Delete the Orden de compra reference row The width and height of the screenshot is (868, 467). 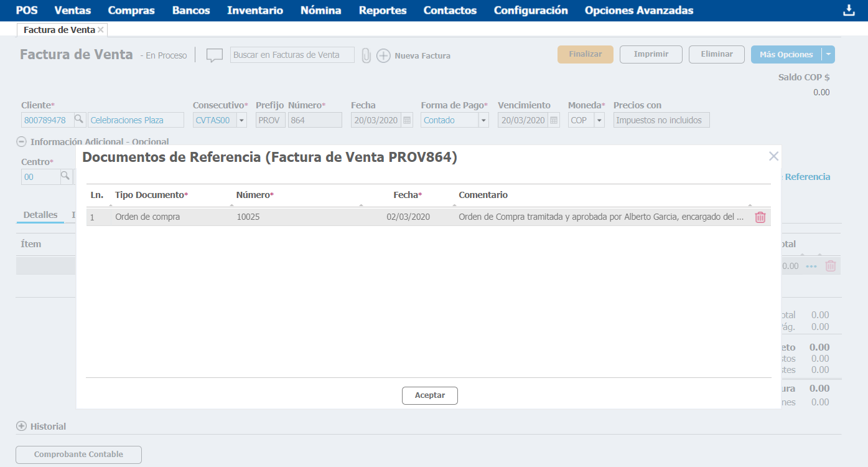pyautogui.click(x=760, y=217)
